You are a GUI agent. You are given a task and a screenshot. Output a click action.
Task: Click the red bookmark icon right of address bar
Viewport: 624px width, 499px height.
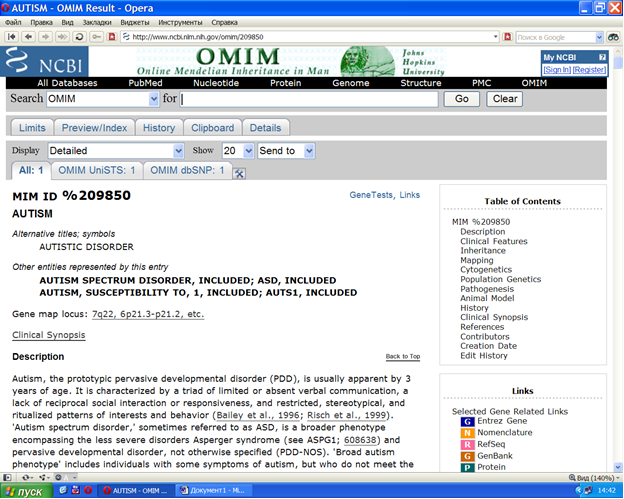(x=507, y=37)
